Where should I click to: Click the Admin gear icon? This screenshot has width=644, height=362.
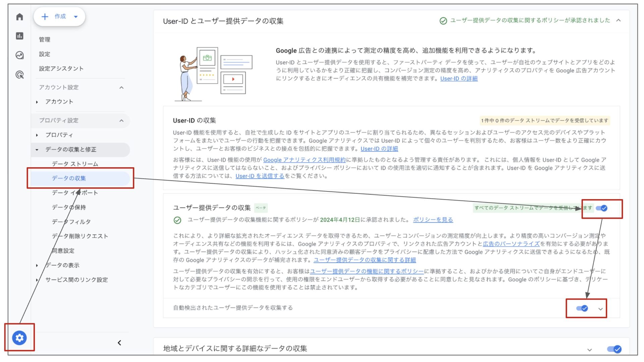pyautogui.click(x=19, y=338)
